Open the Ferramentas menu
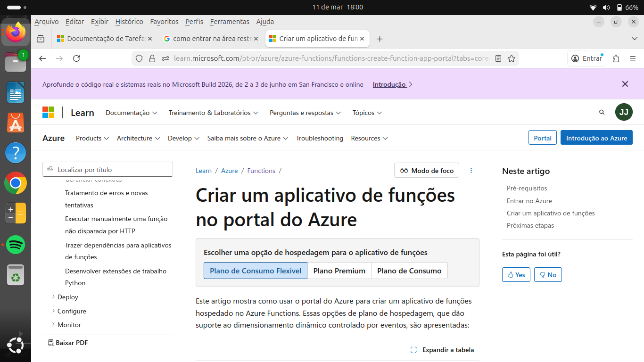The width and height of the screenshot is (644, 362). [x=230, y=22]
